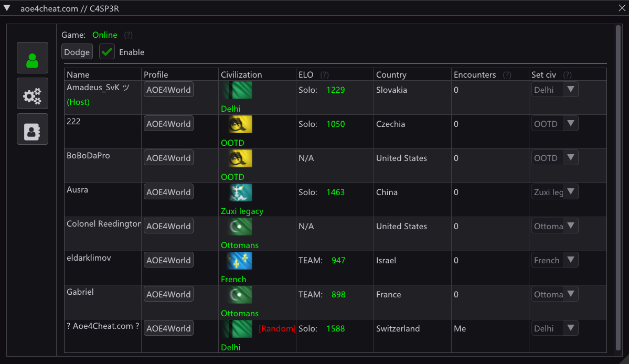This screenshot has width=629, height=364.
Task: Open Set civ dropdown for player 222
Action: [x=555, y=124]
